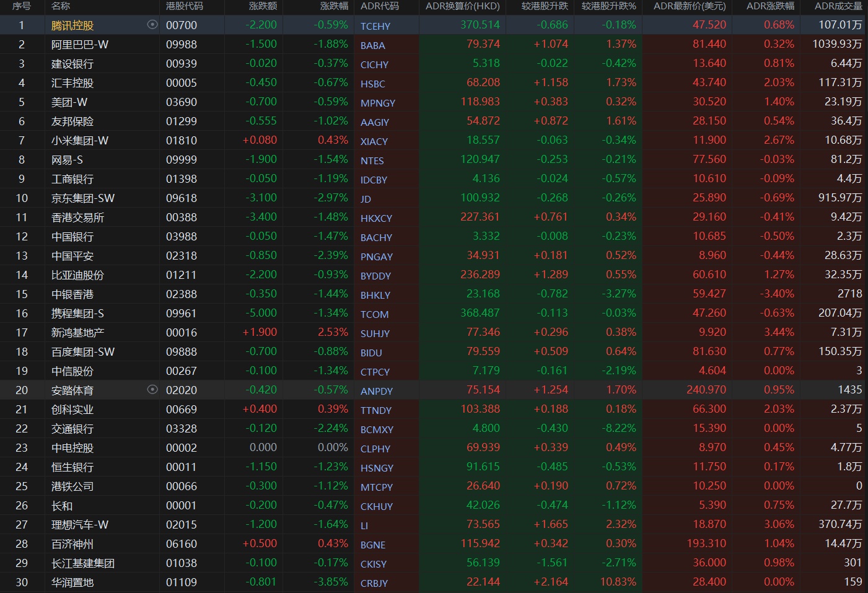
Task: Click the Hong Kong stock code 01109
Action: pos(182,582)
